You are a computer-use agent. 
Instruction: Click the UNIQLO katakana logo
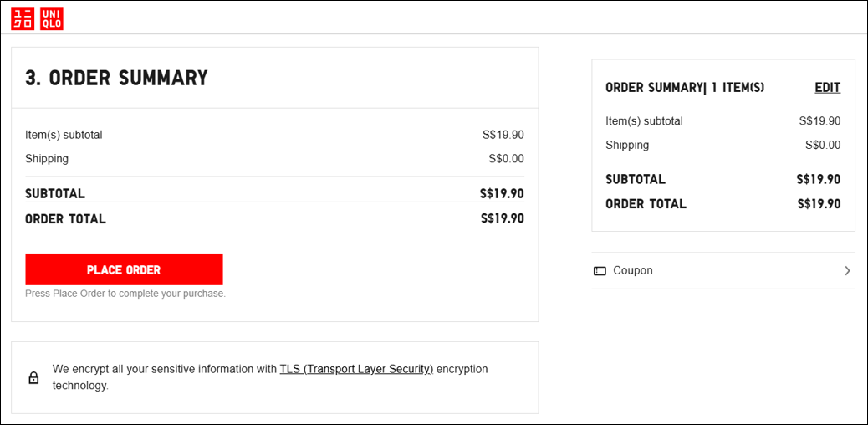coord(23,18)
